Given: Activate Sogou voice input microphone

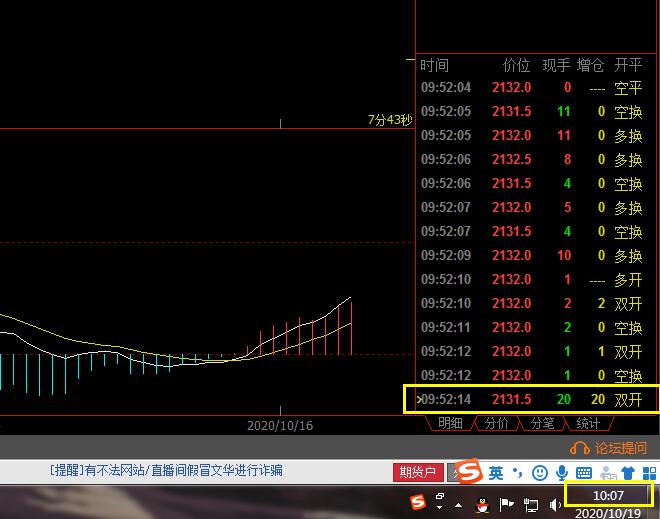Looking at the screenshot, I should point(562,473).
